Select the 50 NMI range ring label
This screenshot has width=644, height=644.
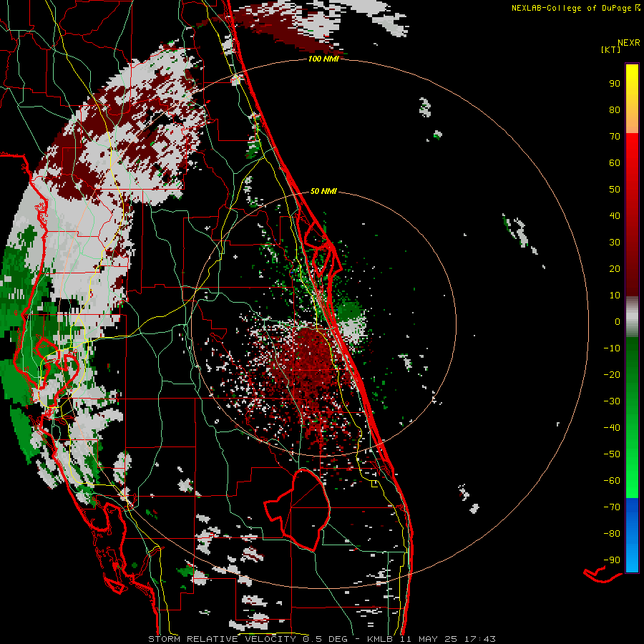(x=323, y=191)
